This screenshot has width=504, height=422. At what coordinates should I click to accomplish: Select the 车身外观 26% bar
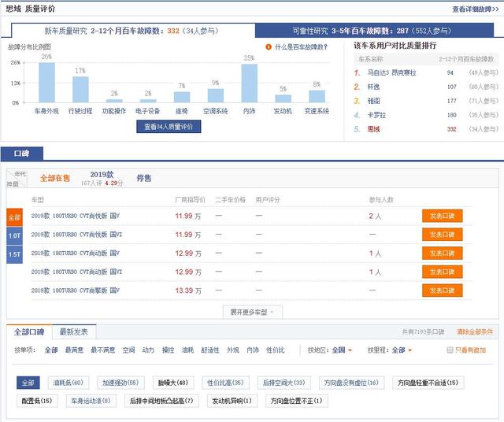coord(47,83)
